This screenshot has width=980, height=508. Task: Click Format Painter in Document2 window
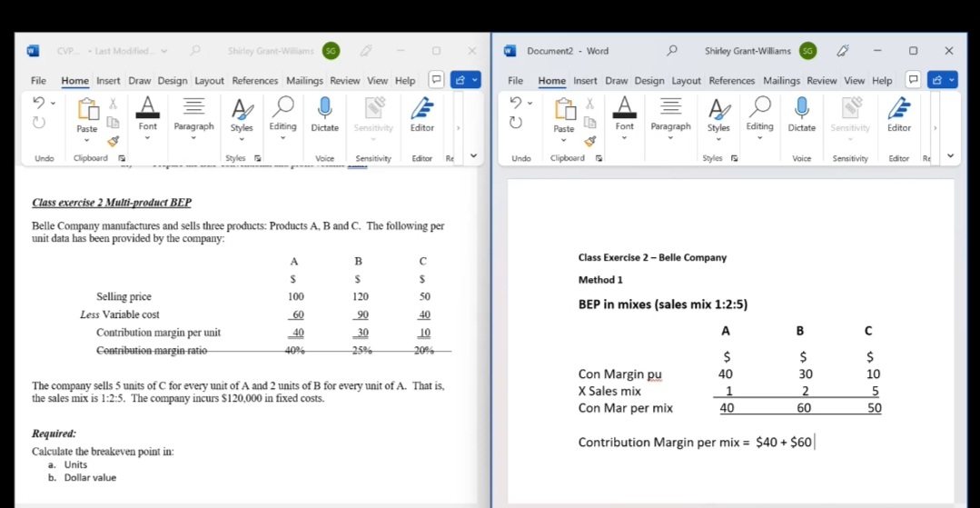[590, 142]
